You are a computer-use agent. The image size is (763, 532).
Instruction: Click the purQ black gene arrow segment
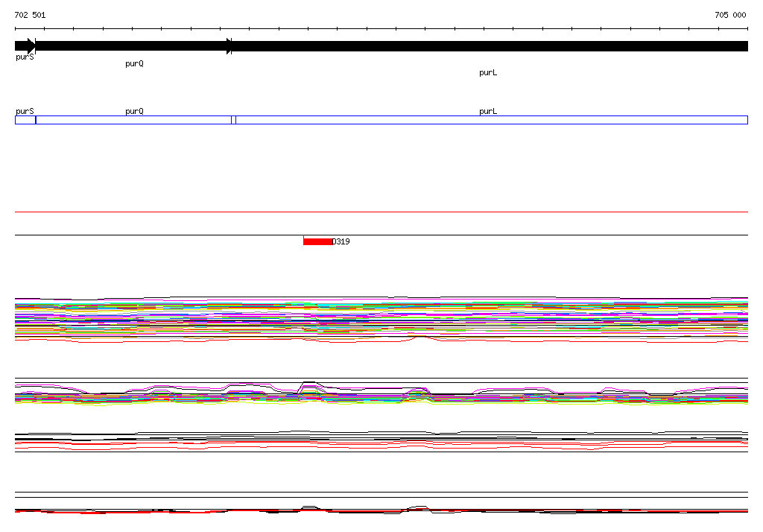pos(133,46)
